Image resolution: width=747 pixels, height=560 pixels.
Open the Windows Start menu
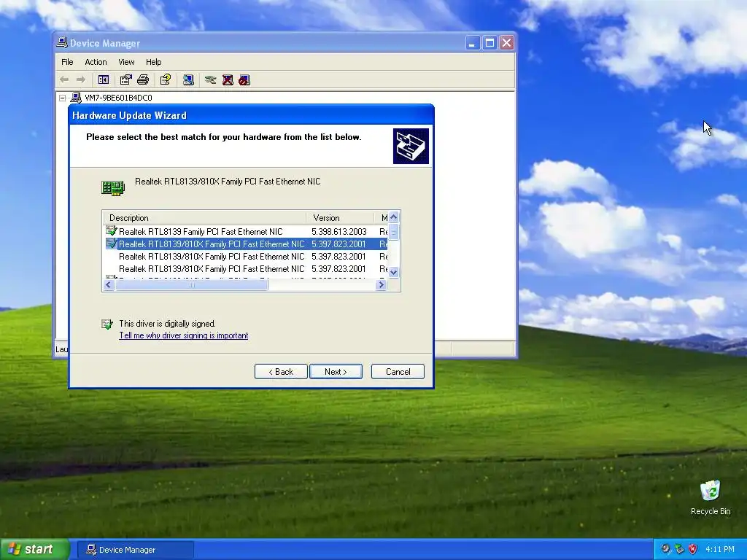click(34, 550)
